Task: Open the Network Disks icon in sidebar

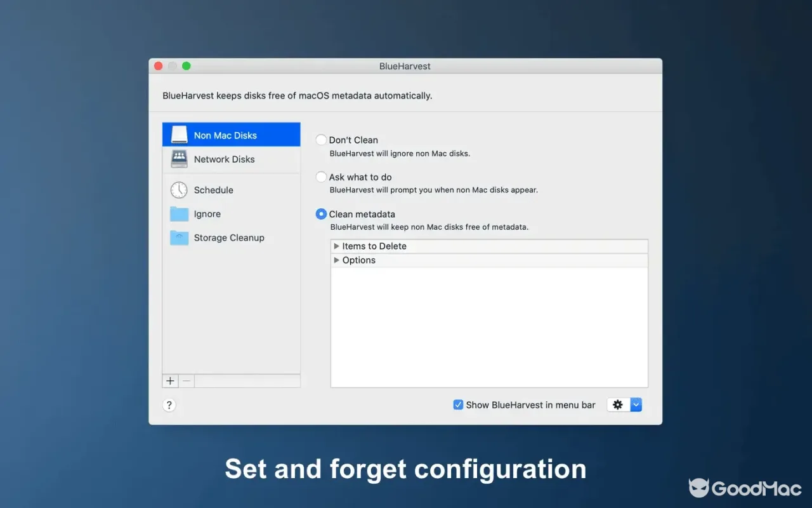Action: pyautogui.click(x=180, y=159)
